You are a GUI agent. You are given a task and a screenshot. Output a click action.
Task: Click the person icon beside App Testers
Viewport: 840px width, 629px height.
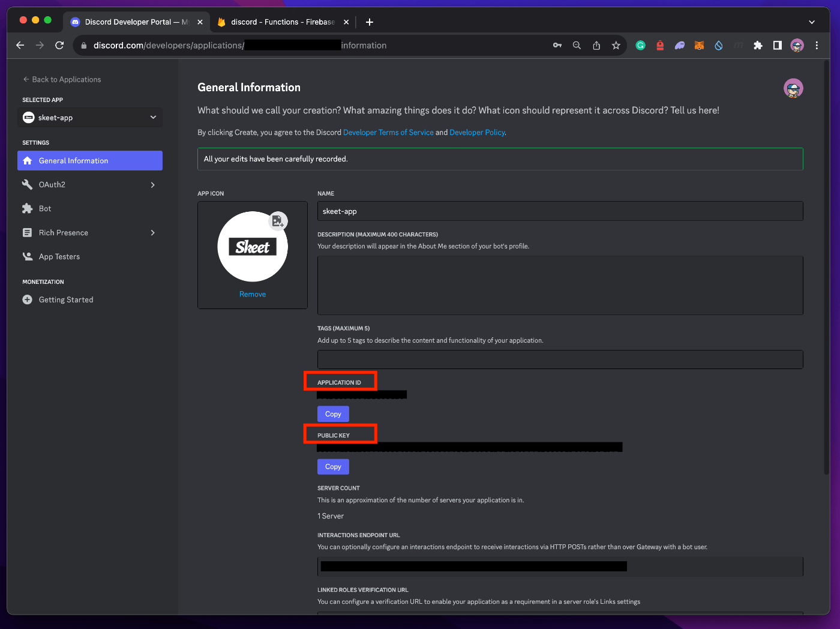pyautogui.click(x=27, y=257)
